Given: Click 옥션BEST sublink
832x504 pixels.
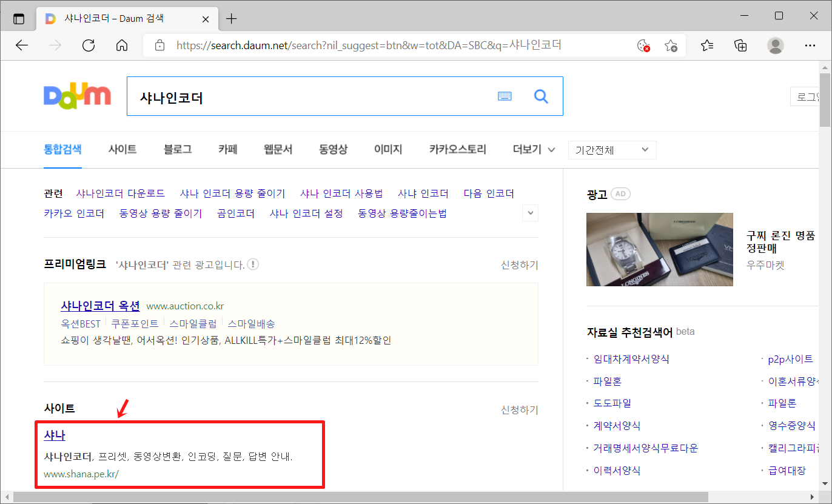Looking at the screenshot, I should [81, 323].
